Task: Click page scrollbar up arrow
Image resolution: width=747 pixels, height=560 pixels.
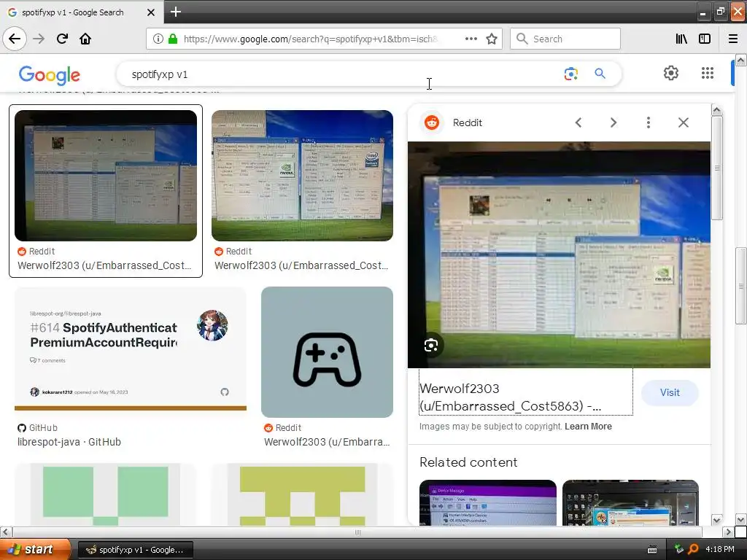Action: coord(740,60)
